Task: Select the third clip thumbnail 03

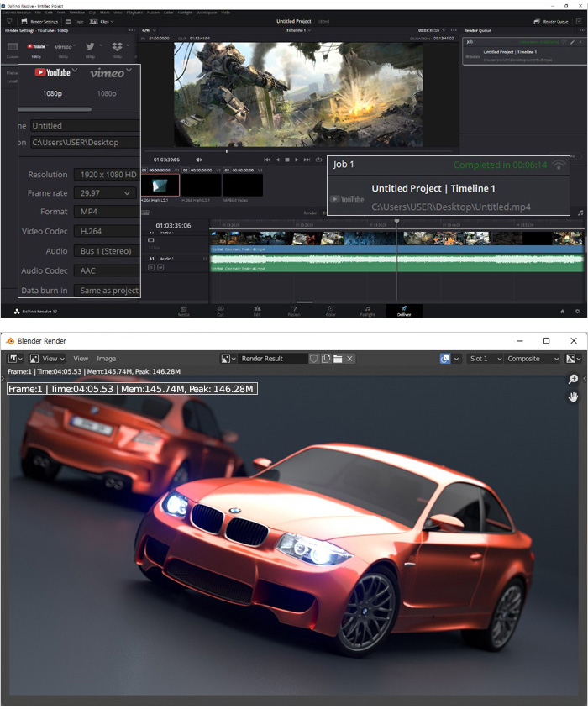Action: point(243,185)
